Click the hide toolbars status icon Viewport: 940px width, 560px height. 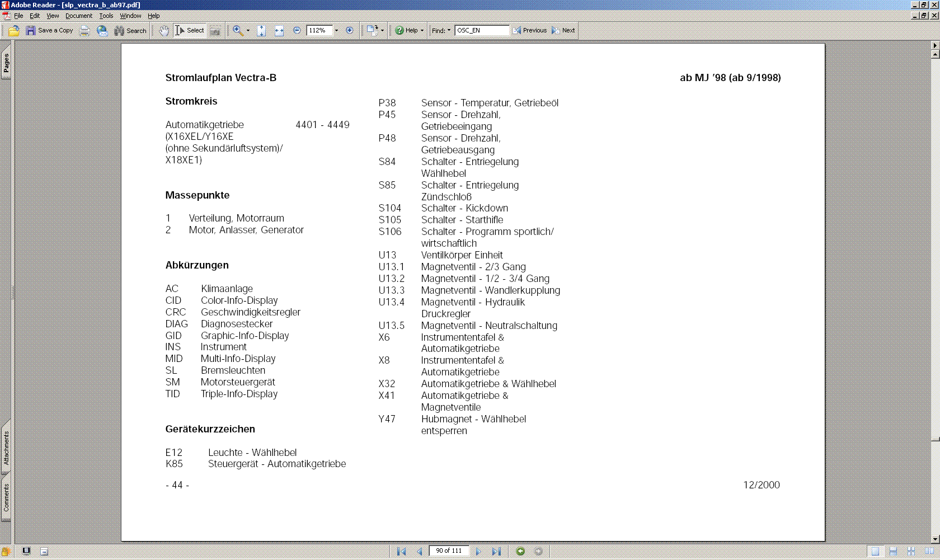(x=44, y=552)
